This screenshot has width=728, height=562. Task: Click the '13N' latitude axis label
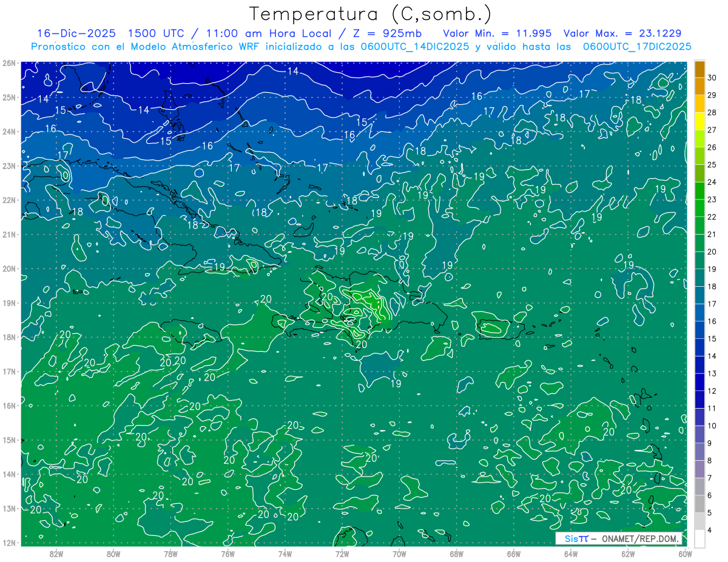click(x=8, y=508)
